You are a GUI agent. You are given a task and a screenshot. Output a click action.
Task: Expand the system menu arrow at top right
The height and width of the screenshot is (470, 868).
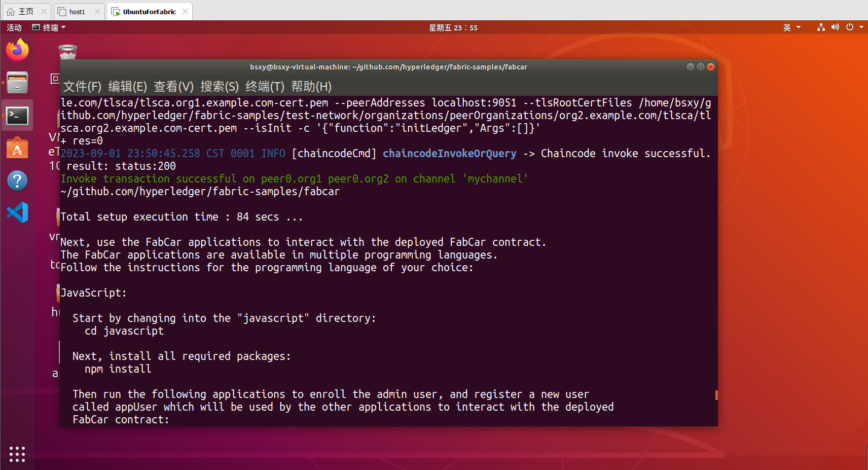pyautogui.click(x=861, y=27)
